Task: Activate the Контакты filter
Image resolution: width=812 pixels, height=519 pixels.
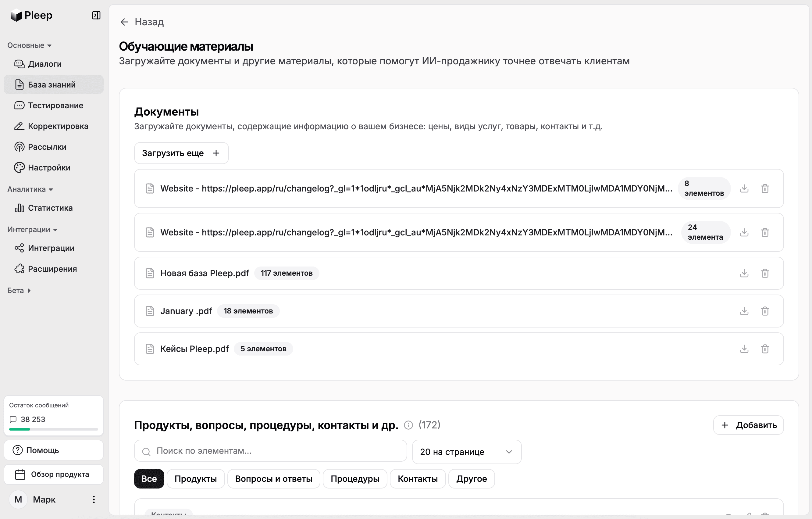Action: click(x=418, y=478)
